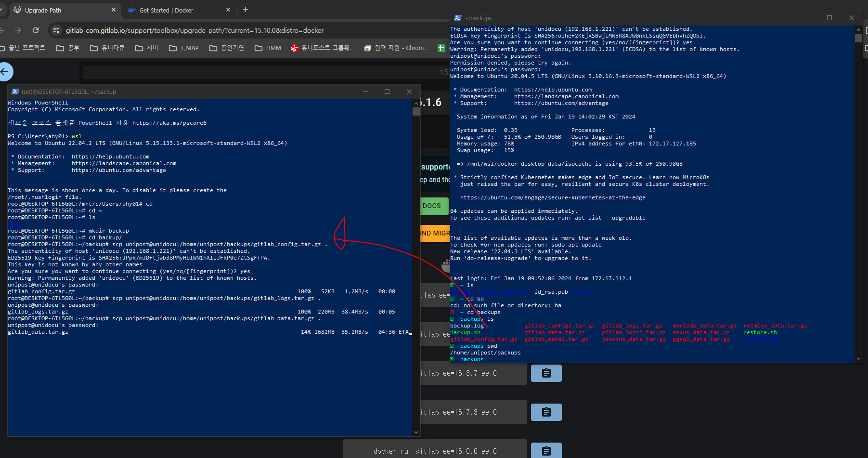This screenshot has height=458, width=868.
Task: Click mariadb_data.tar.gz in file listing
Action: pos(704,326)
